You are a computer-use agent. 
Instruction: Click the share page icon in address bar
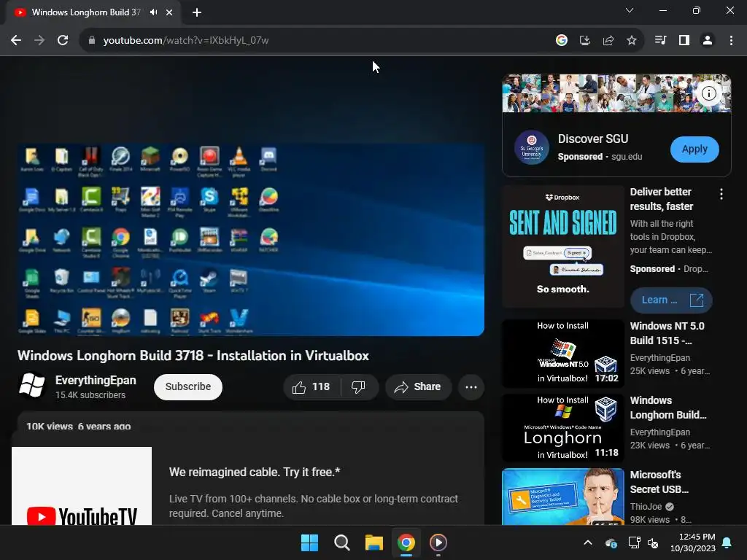608,41
